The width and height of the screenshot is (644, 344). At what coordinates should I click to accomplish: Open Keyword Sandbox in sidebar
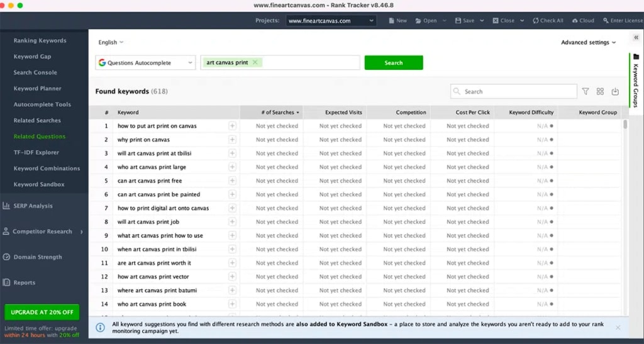click(x=39, y=185)
